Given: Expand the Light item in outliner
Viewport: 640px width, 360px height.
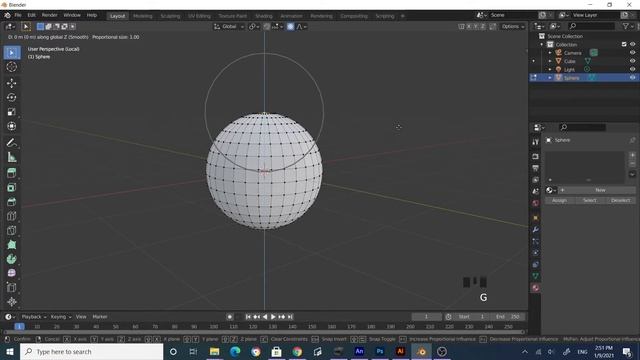Looking at the screenshot, I should (550, 69).
